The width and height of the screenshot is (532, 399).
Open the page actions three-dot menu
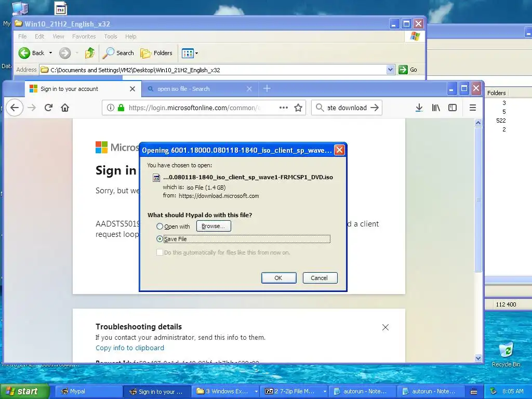283,108
